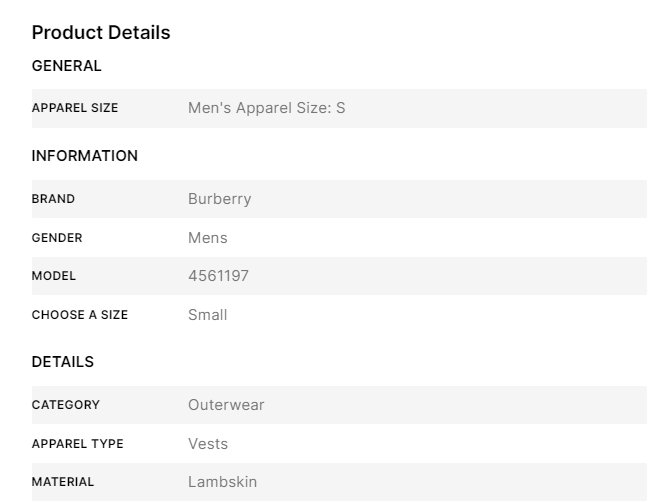Click the Product Details heading

click(101, 33)
